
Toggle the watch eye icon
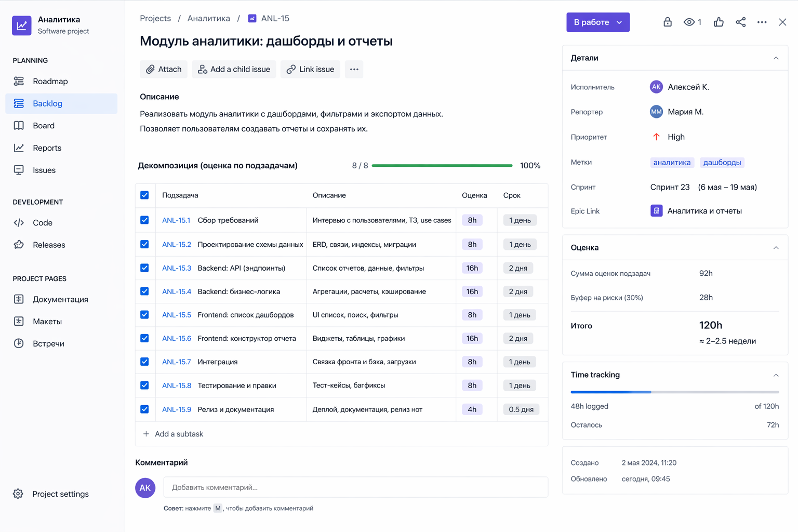click(689, 22)
